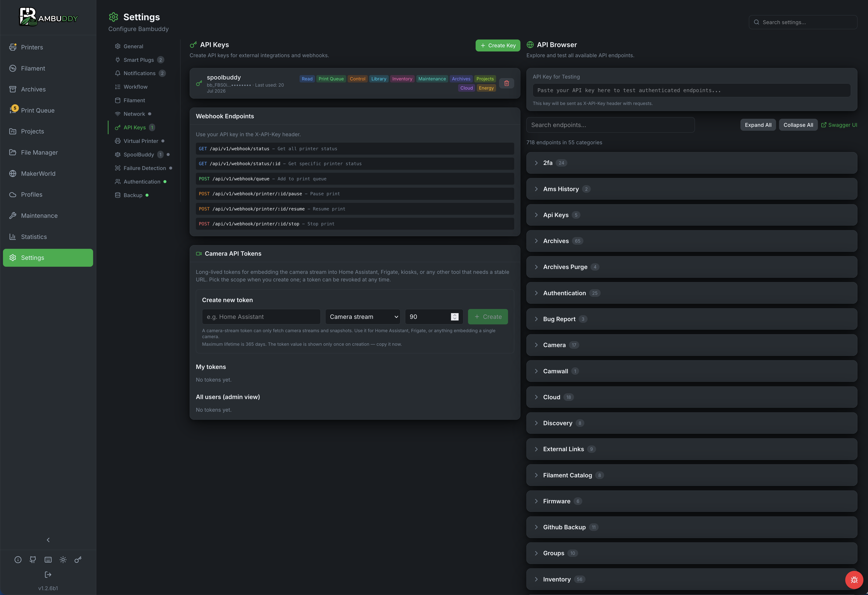
Task: Open File Manager folder icon
Action: 13,152
